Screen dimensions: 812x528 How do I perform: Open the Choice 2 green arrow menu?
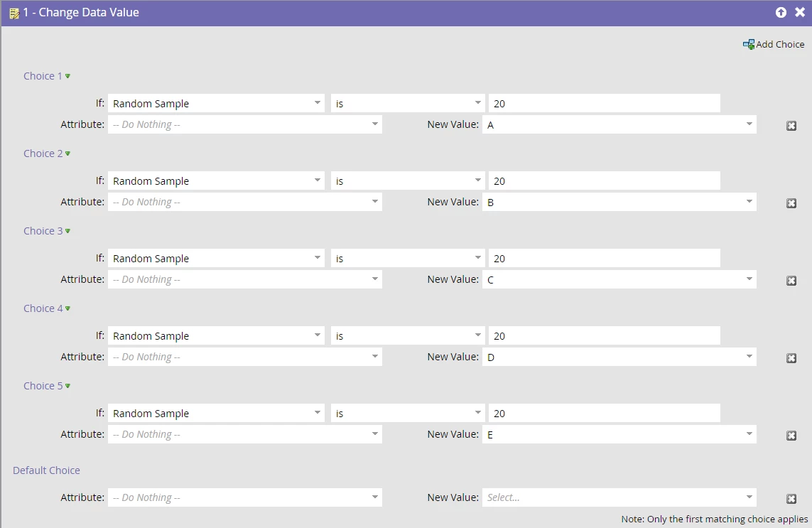click(x=67, y=153)
